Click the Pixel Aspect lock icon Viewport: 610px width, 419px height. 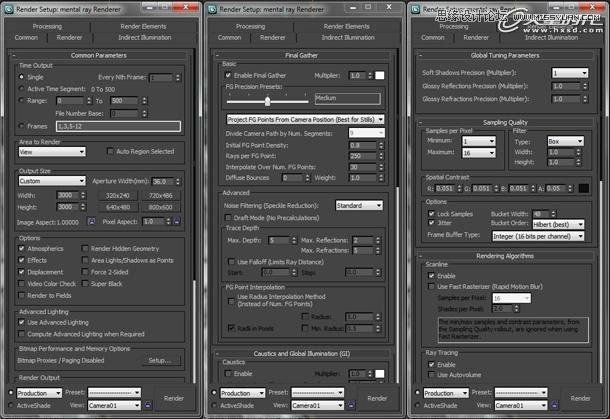(x=177, y=221)
